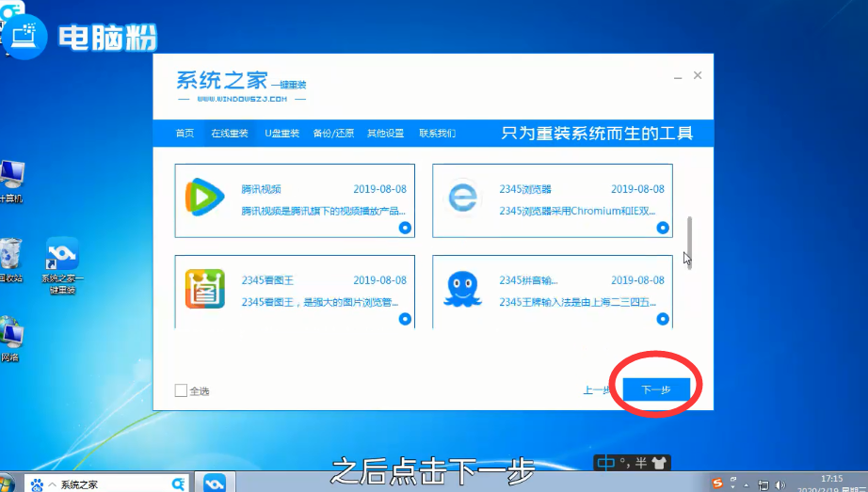
Task: Click the taskbar search magnifier icon
Action: (x=178, y=484)
